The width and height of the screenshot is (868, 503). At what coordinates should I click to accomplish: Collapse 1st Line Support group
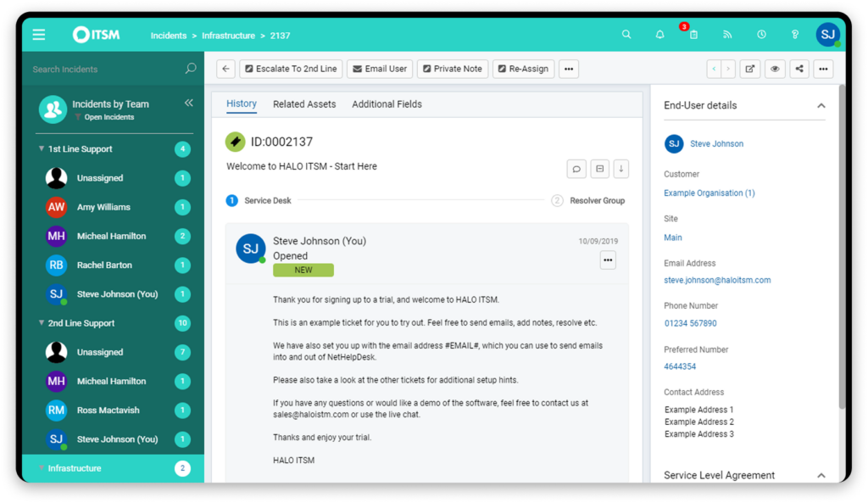click(x=42, y=148)
